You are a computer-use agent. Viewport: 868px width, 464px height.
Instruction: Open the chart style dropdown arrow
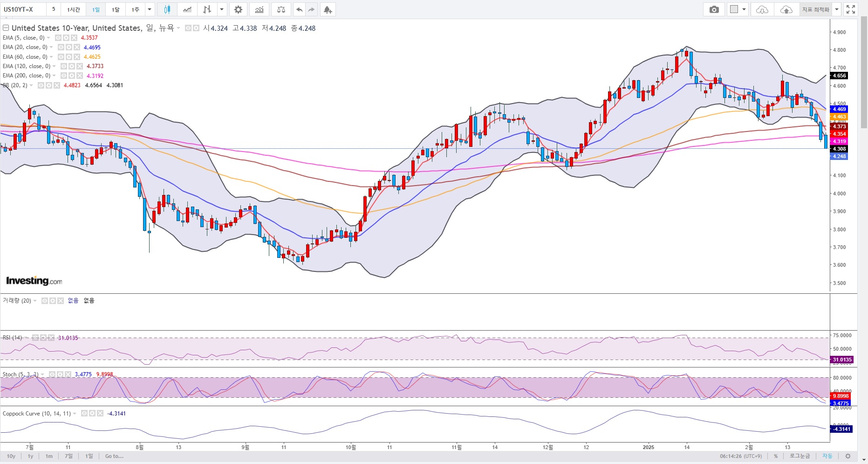pos(222,9)
